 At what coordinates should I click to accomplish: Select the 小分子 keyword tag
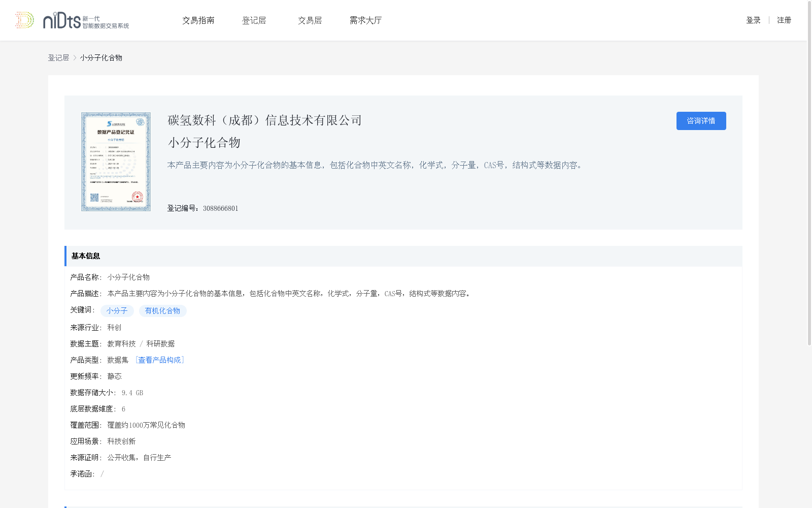tap(117, 311)
